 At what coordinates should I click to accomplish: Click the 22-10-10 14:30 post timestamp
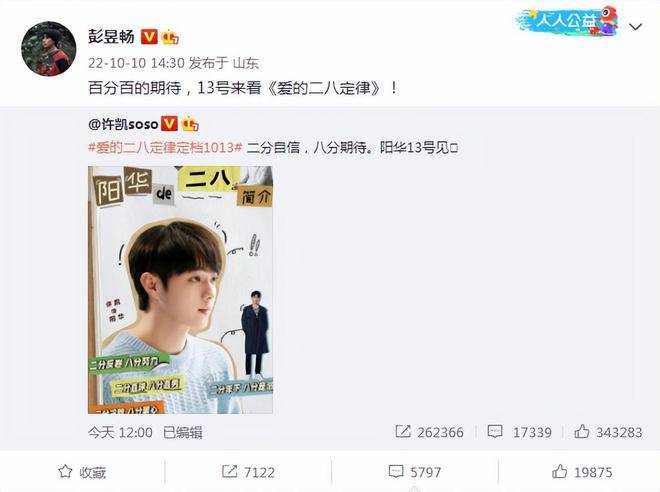[136, 63]
